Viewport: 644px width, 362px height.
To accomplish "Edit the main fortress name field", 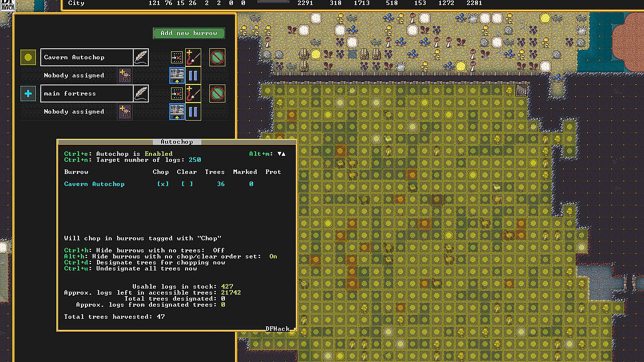I will [87, 94].
